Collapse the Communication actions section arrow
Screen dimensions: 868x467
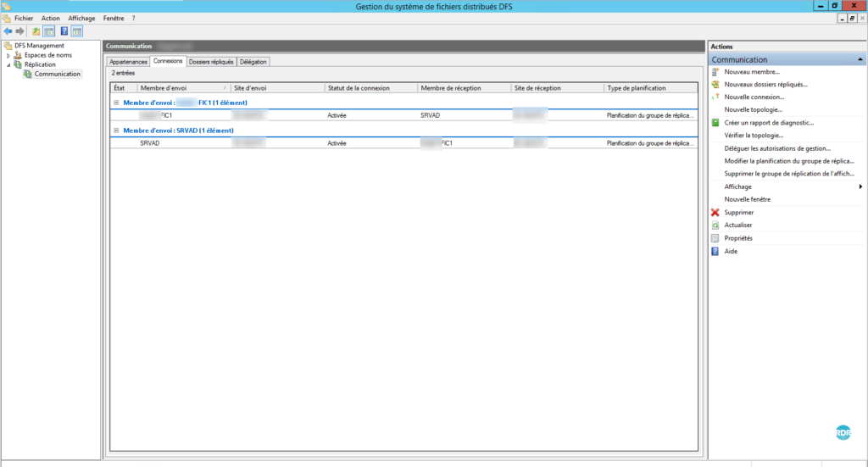pos(861,60)
